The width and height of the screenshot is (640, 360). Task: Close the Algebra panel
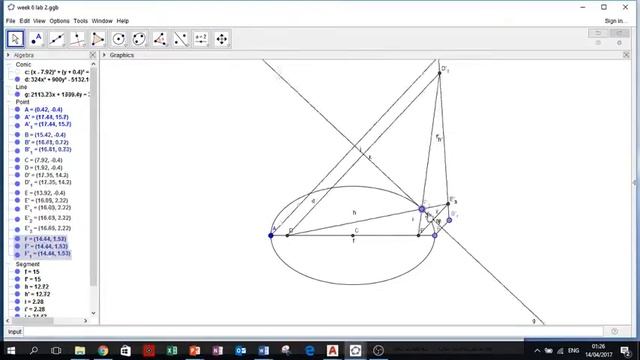[93, 55]
